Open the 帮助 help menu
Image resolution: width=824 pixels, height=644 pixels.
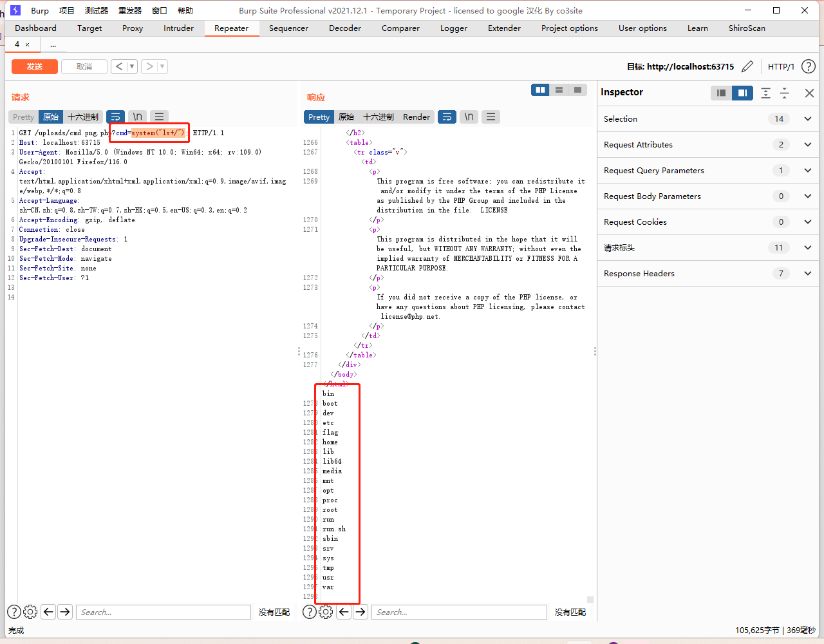[185, 10]
